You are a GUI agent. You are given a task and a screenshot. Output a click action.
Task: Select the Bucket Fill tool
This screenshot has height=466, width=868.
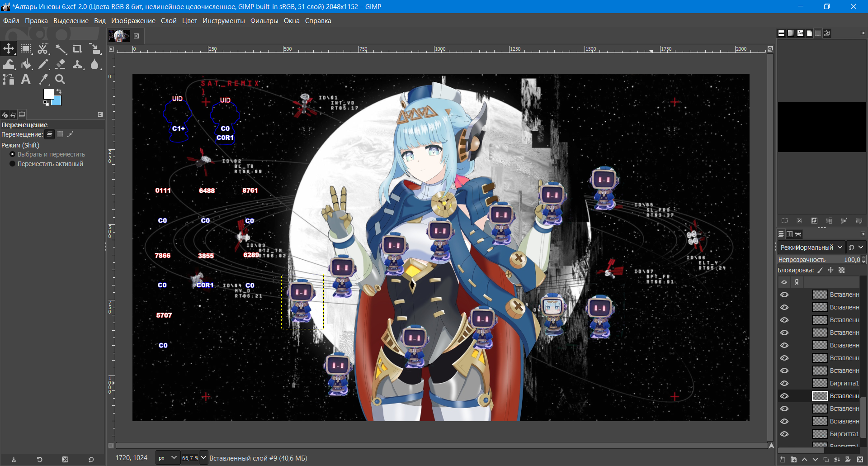26,64
